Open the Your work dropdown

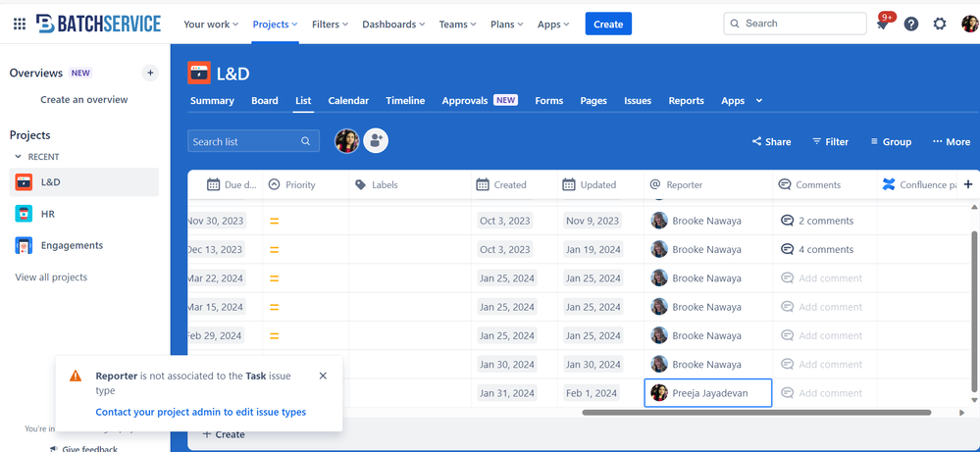point(211,25)
